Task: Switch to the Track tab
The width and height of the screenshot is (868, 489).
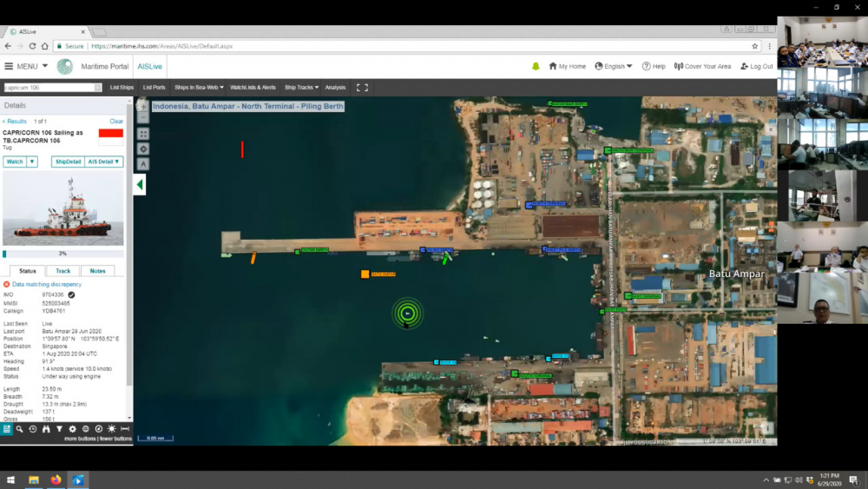Action: click(63, 271)
